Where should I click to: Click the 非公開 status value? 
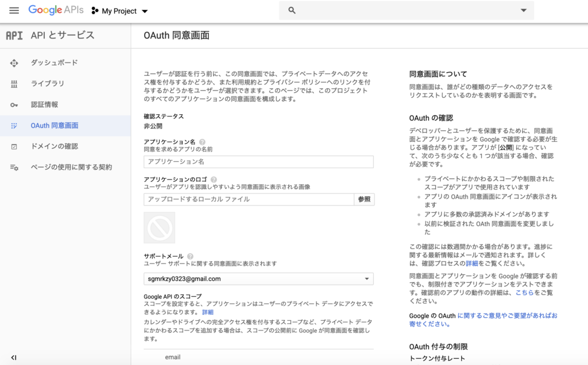153,126
